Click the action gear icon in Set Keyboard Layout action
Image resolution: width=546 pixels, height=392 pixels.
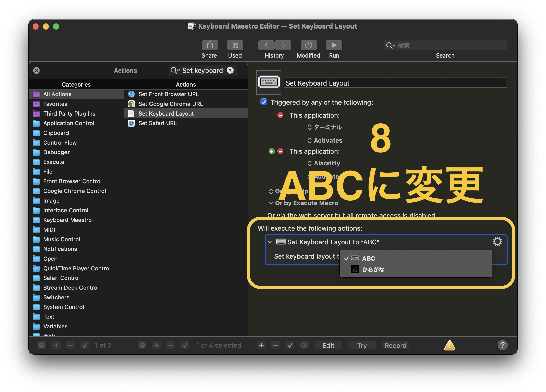[x=497, y=242]
